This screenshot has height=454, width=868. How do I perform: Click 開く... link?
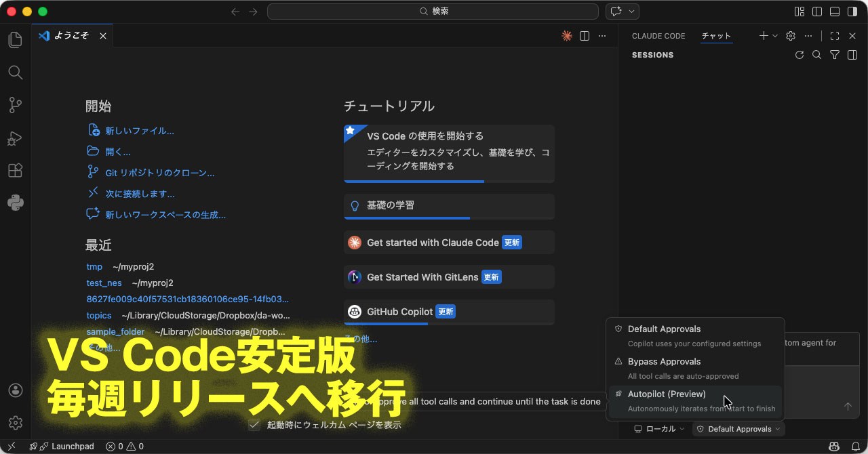tap(118, 152)
